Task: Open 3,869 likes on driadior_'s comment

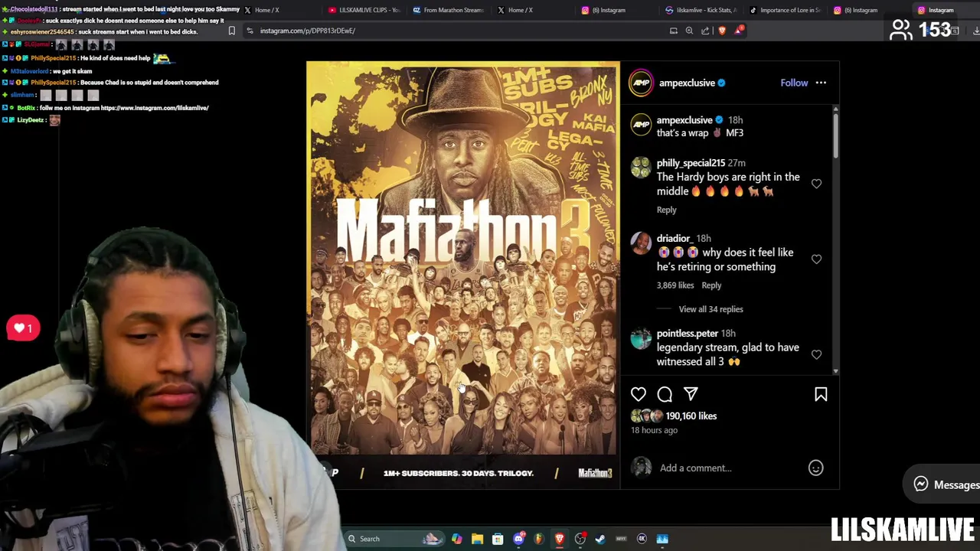Action: (675, 285)
